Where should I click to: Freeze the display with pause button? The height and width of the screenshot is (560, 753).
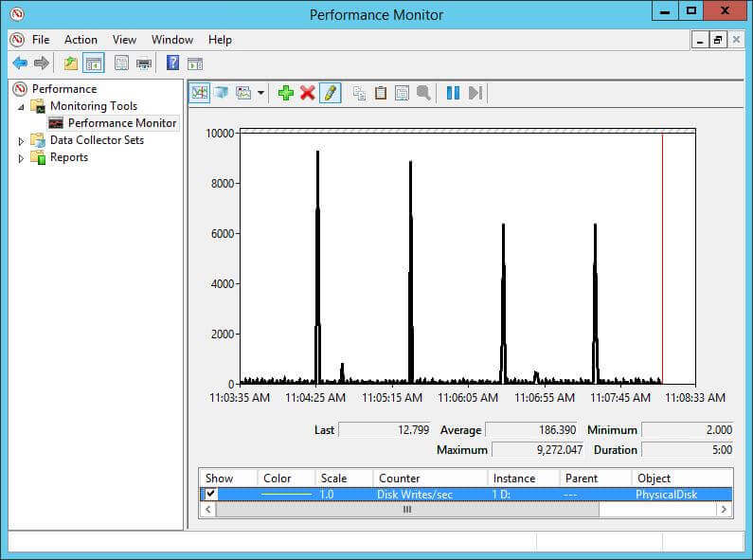coord(453,93)
